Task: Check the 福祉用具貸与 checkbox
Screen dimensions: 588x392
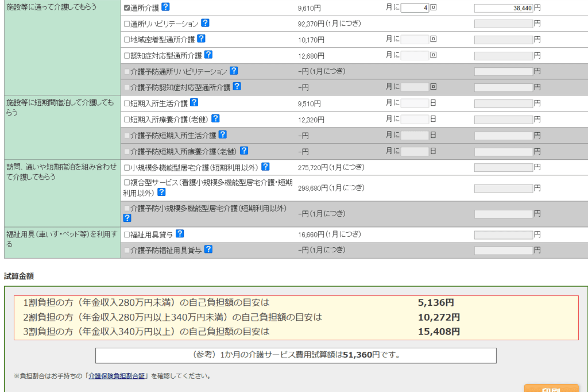Action: (x=127, y=235)
